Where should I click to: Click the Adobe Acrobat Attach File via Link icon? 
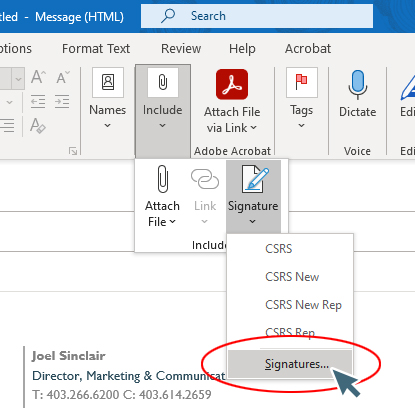coord(232,84)
